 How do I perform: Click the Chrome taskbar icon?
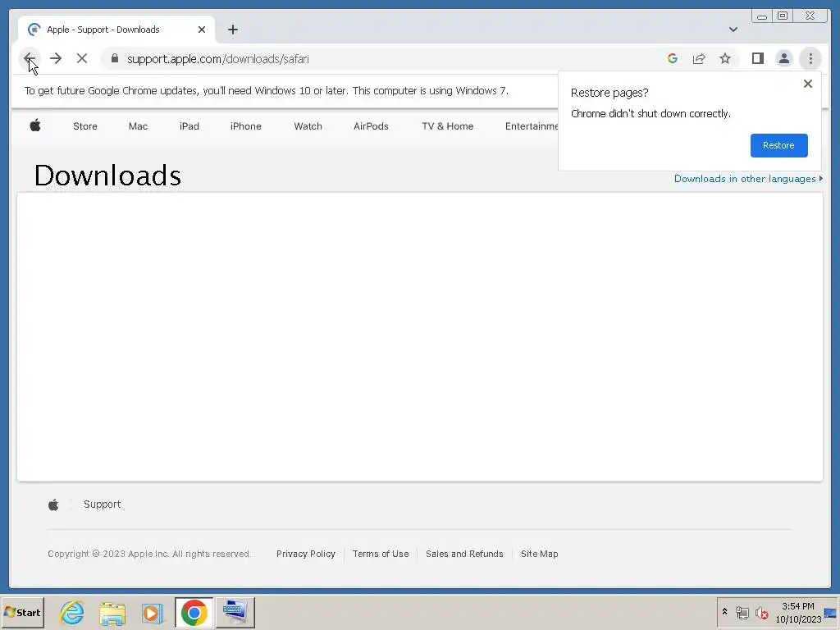click(x=194, y=612)
